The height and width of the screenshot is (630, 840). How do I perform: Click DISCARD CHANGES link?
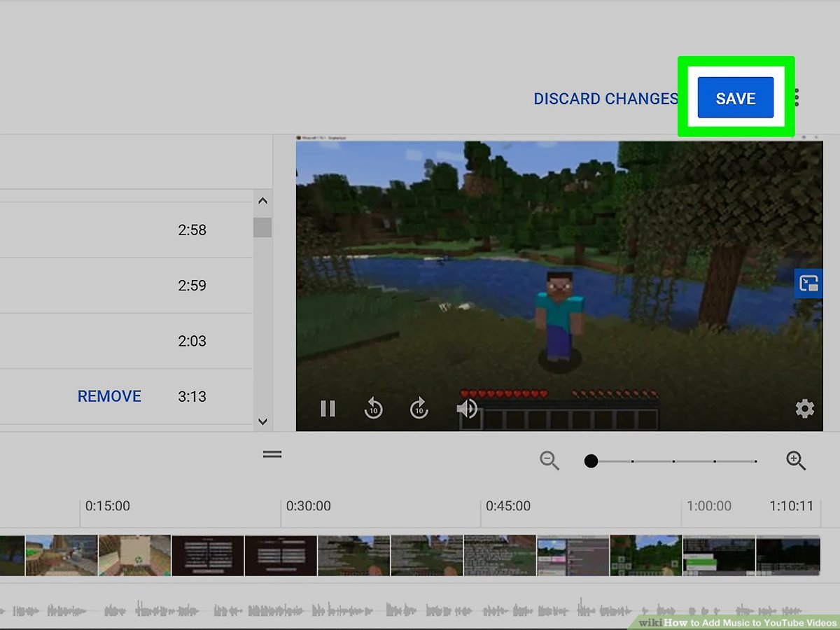606,99
